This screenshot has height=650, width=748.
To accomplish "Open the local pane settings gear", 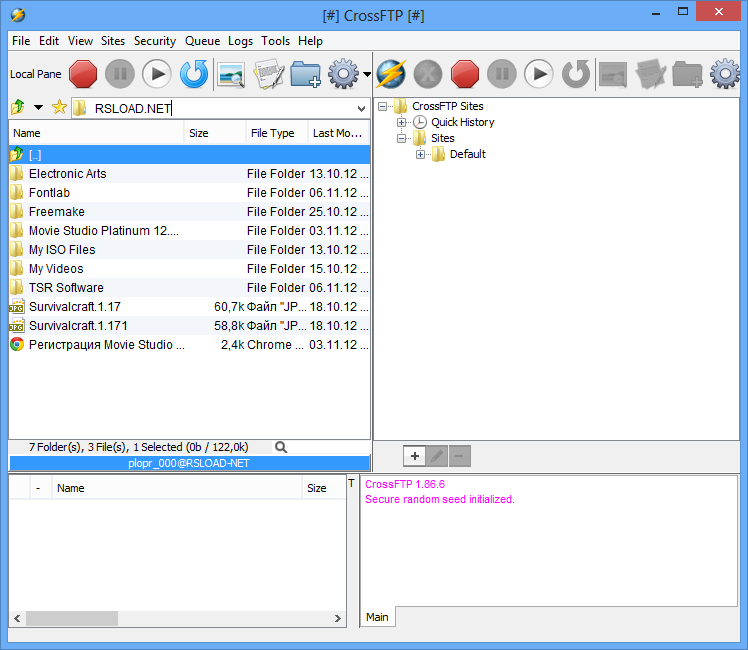I will [x=343, y=74].
